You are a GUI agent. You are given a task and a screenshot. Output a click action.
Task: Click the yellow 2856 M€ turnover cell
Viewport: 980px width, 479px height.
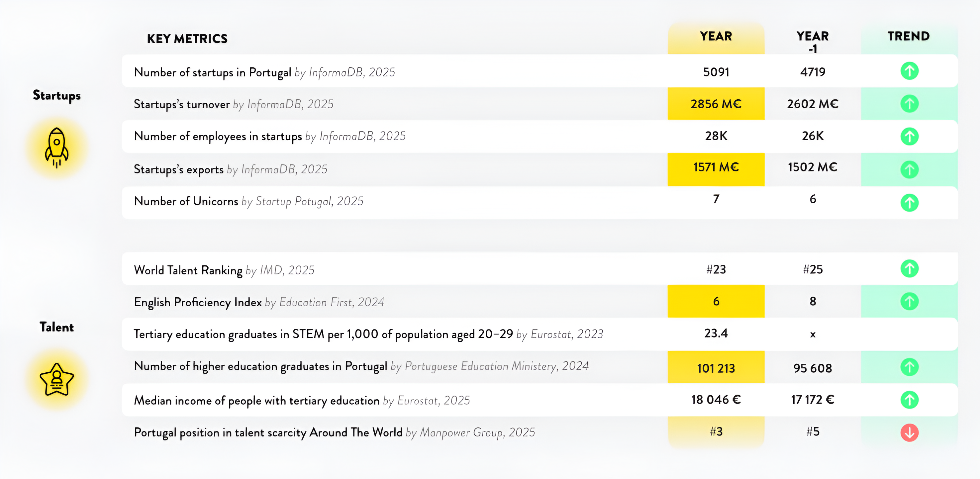click(716, 104)
